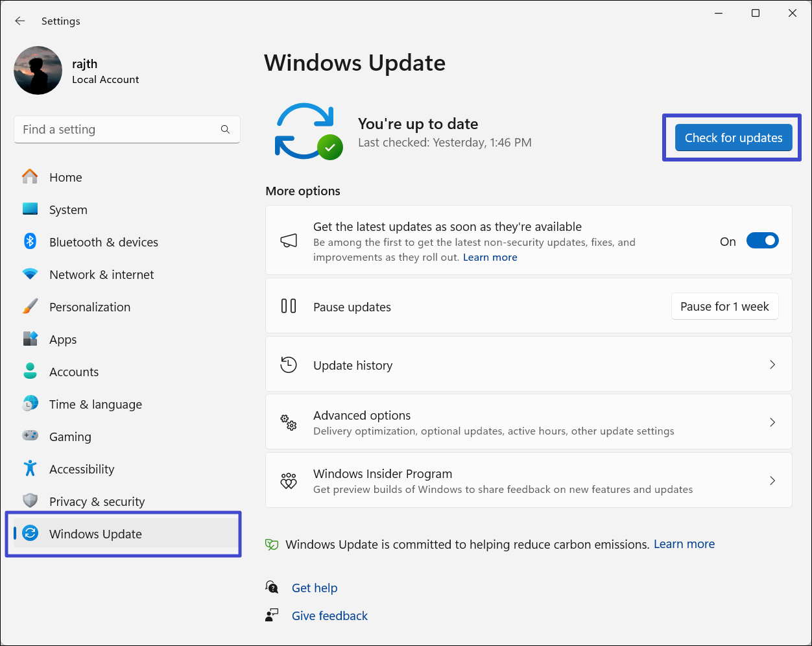Screen dimensions: 812x646
Task: Expand Update history chevron
Action: coord(772,365)
